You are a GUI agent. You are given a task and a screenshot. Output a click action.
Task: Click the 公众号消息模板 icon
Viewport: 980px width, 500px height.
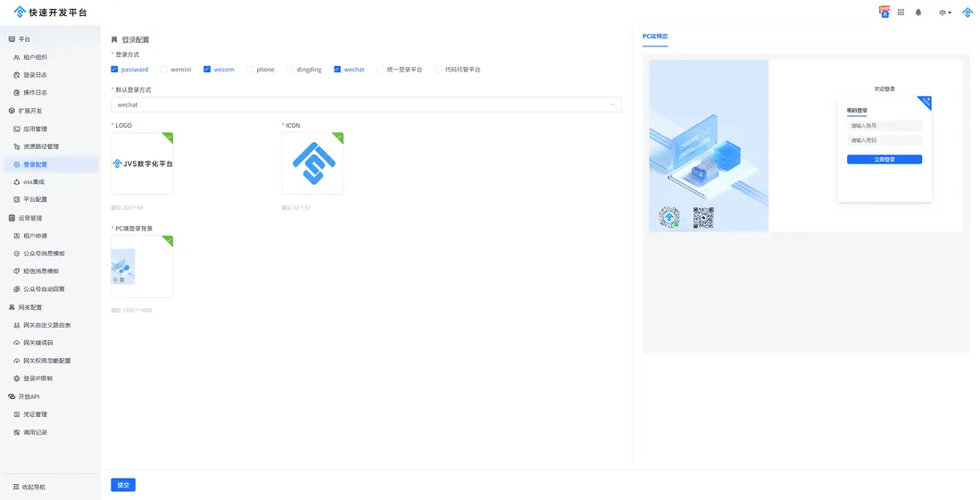click(x=17, y=254)
